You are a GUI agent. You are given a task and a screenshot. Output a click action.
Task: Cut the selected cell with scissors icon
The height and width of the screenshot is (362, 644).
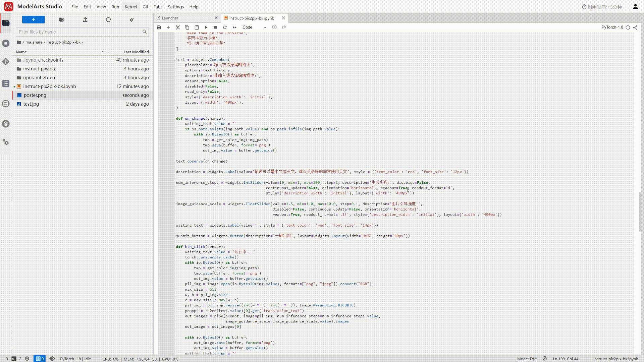[x=178, y=27]
